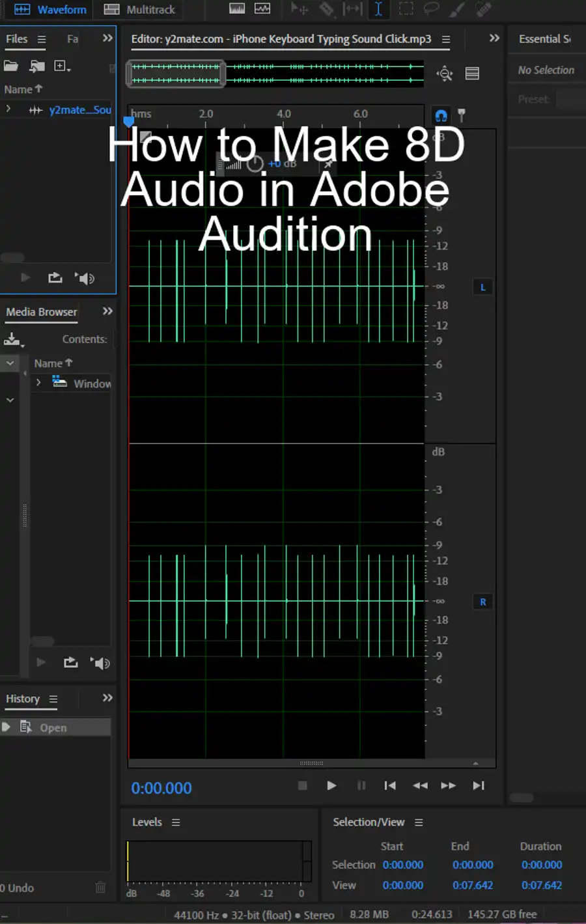Open the Editor panel menu
Screen dimensions: 586x924
446,39
